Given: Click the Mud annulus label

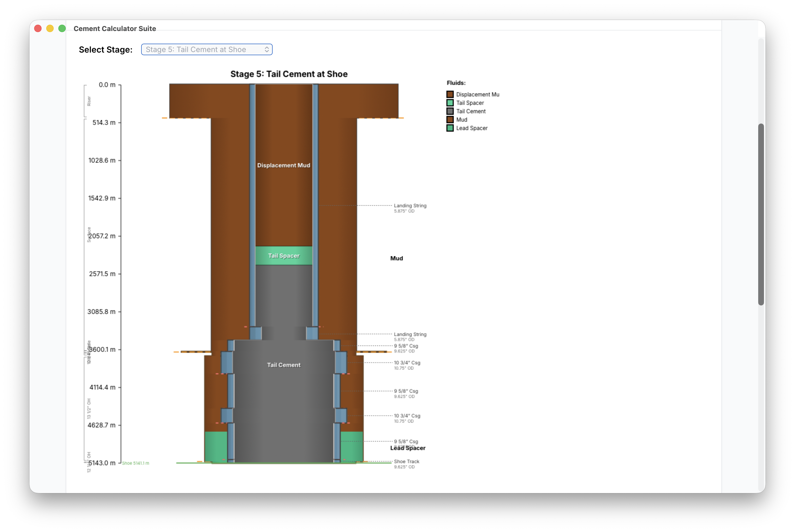Looking at the screenshot, I should [396, 258].
